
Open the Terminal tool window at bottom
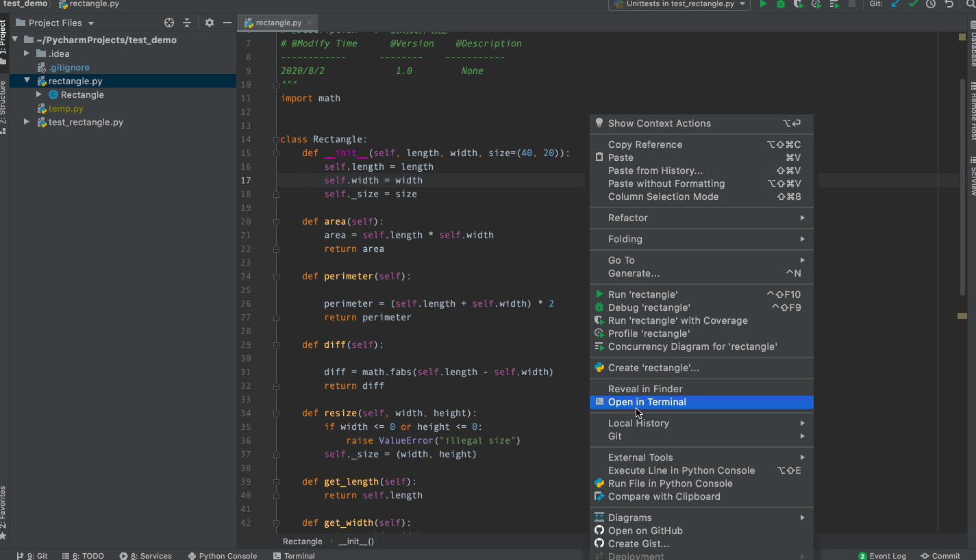(294, 555)
